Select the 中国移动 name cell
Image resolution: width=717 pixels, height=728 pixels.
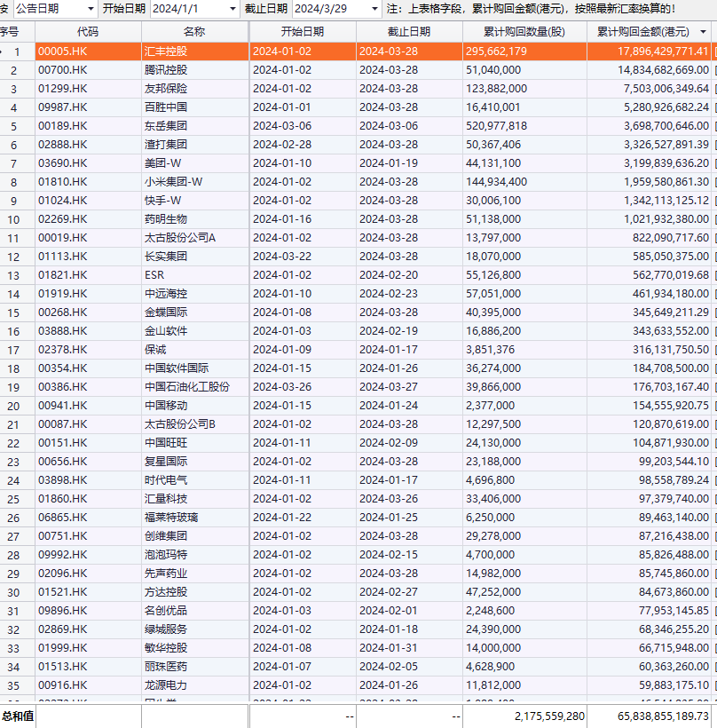(194, 406)
